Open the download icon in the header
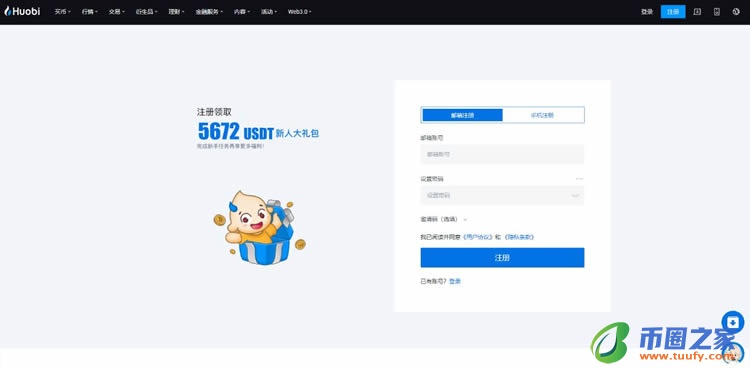750x368 pixels. click(697, 12)
